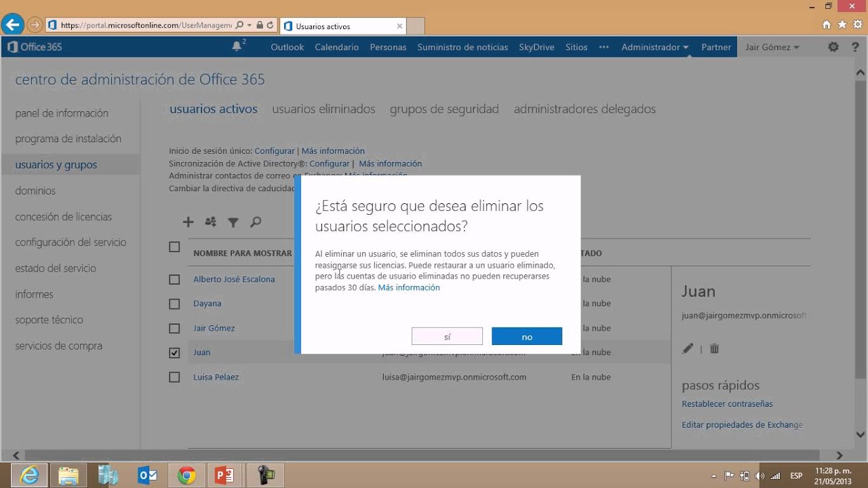
Task: Open Calendario in top navigation
Action: [337, 47]
